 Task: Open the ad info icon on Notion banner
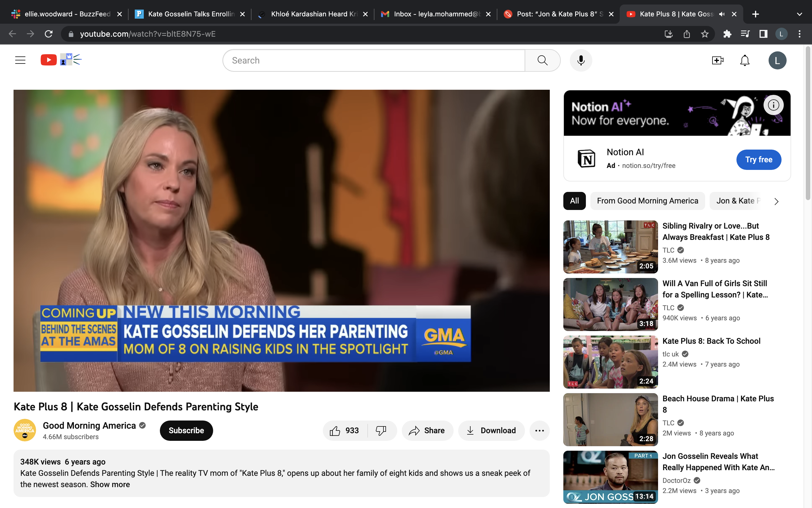(x=773, y=105)
